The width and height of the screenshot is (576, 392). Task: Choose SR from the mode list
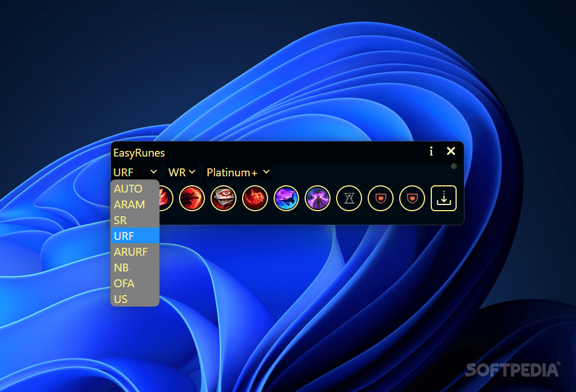[135, 220]
